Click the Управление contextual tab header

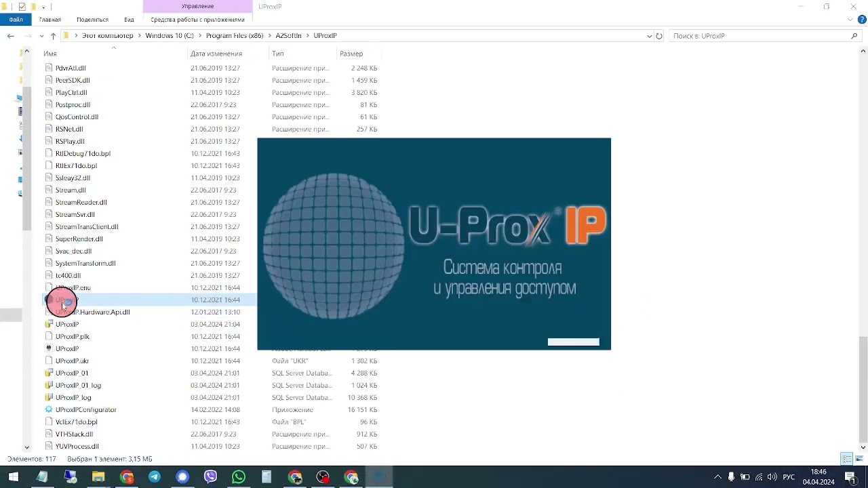point(197,6)
